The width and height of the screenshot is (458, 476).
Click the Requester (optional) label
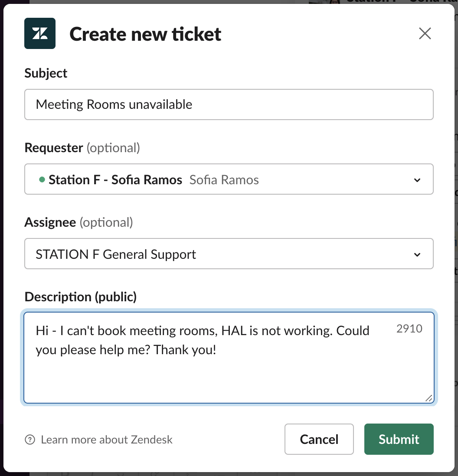[x=82, y=148]
